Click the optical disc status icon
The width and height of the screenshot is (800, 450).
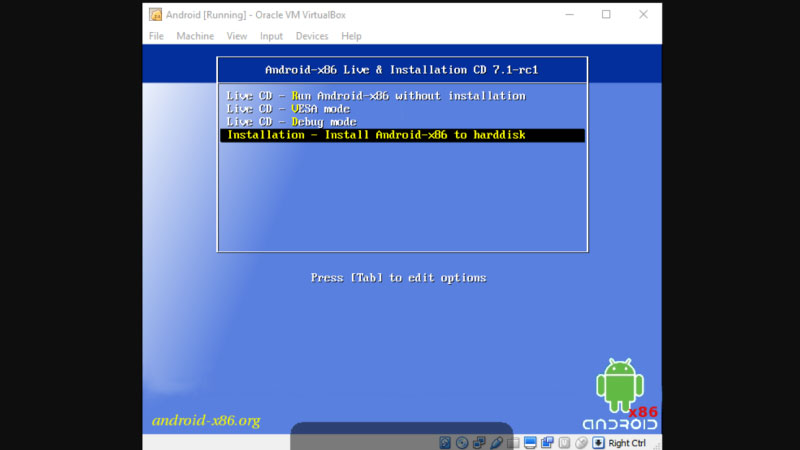pyautogui.click(x=462, y=442)
